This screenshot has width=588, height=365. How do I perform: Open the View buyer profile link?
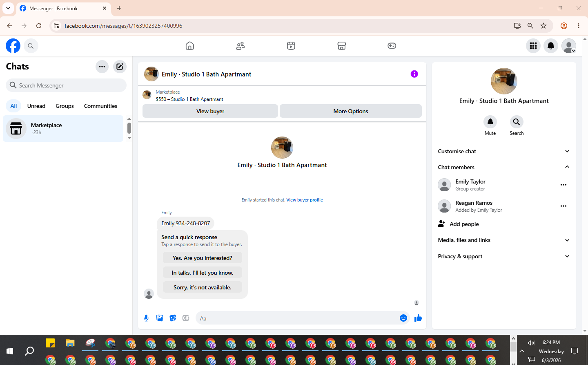305,200
